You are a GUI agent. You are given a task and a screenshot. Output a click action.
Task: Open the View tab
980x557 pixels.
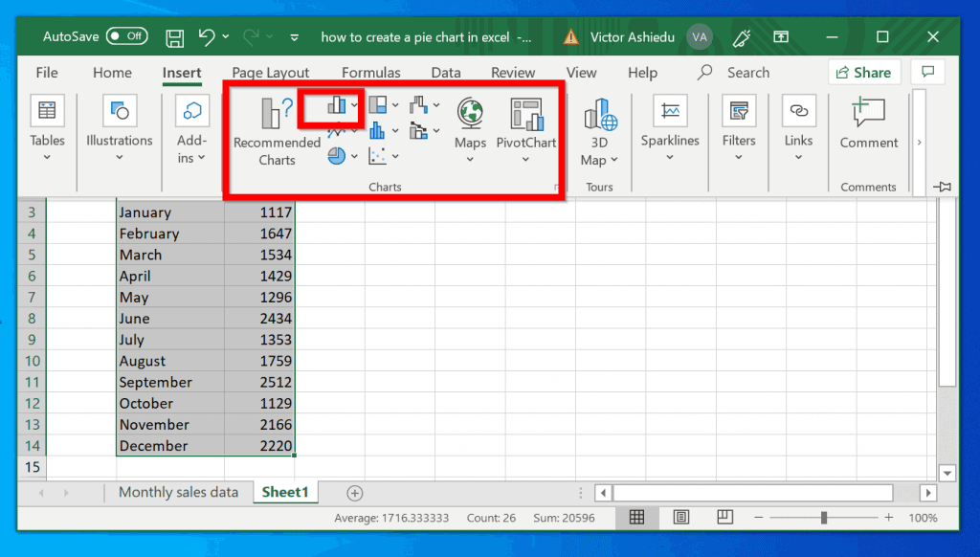581,73
